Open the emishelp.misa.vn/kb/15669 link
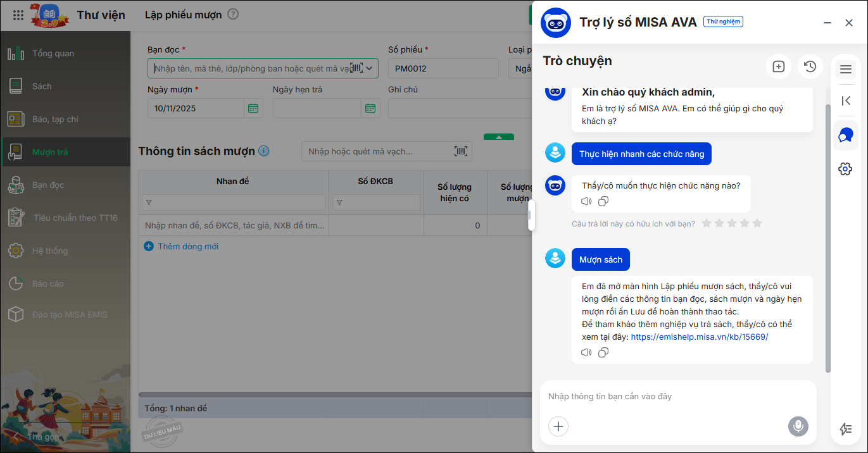This screenshot has height=453, width=868. 700,337
